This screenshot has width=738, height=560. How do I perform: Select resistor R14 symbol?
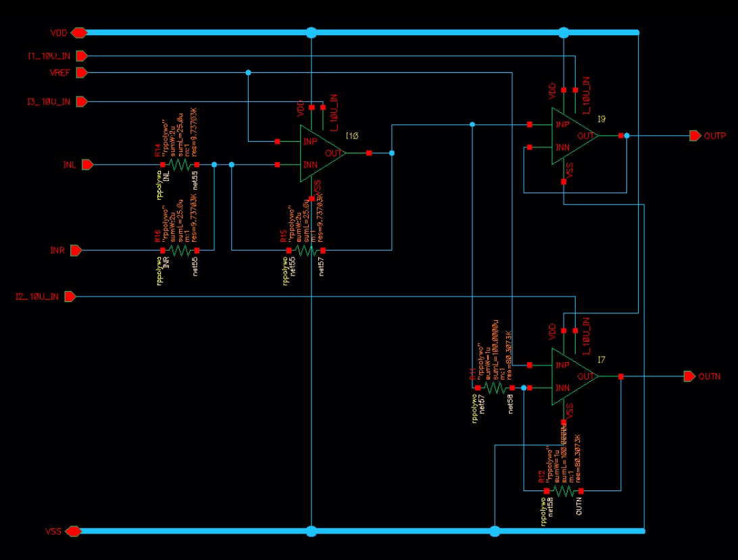tap(180, 165)
